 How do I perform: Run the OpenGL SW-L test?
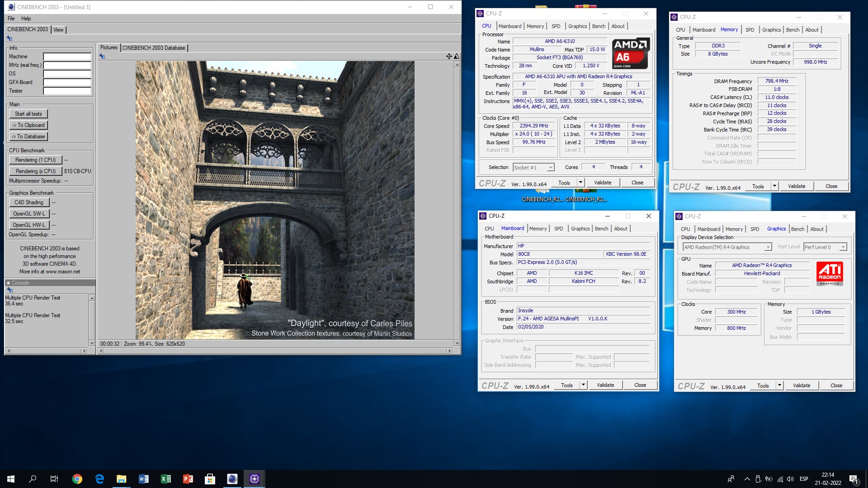point(29,214)
